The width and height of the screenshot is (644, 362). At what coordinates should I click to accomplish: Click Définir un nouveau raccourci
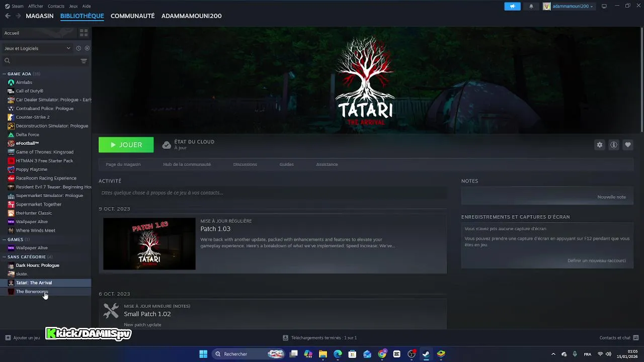pyautogui.click(x=597, y=260)
